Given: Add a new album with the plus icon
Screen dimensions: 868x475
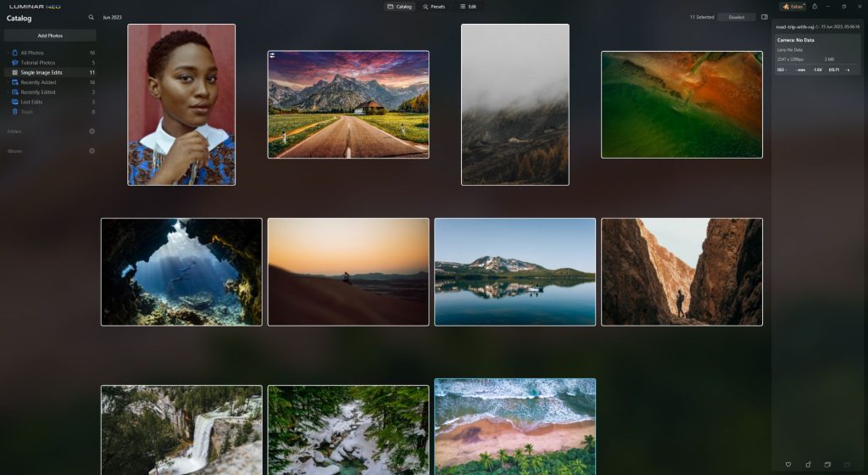Looking at the screenshot, I should (x=92, y=151).
